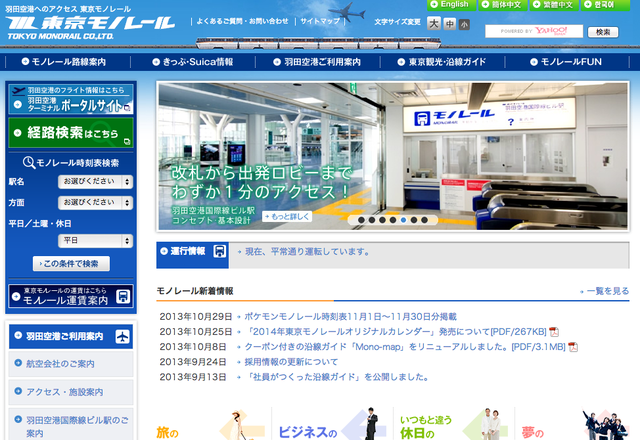Image resolution: width=640 pixels, height=440 pixels.
Task: Switch to Korean (한국어) language
Action: click(605, 4)
